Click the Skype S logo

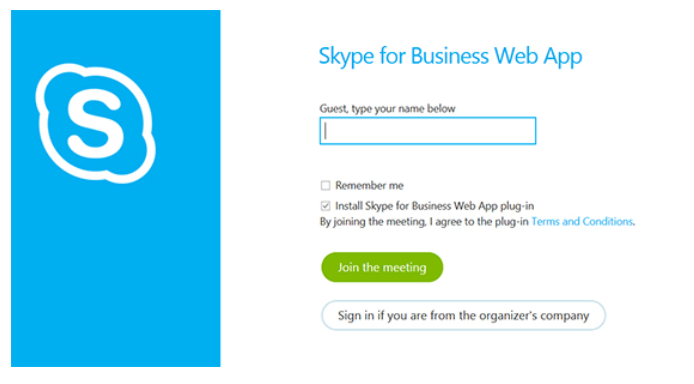pyautogui.click(x=96, y=123)
